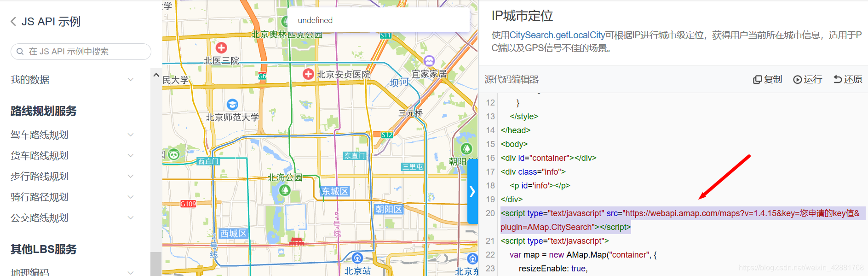Click the 西直门 station label
868x276 pixels.
point(208,161)
